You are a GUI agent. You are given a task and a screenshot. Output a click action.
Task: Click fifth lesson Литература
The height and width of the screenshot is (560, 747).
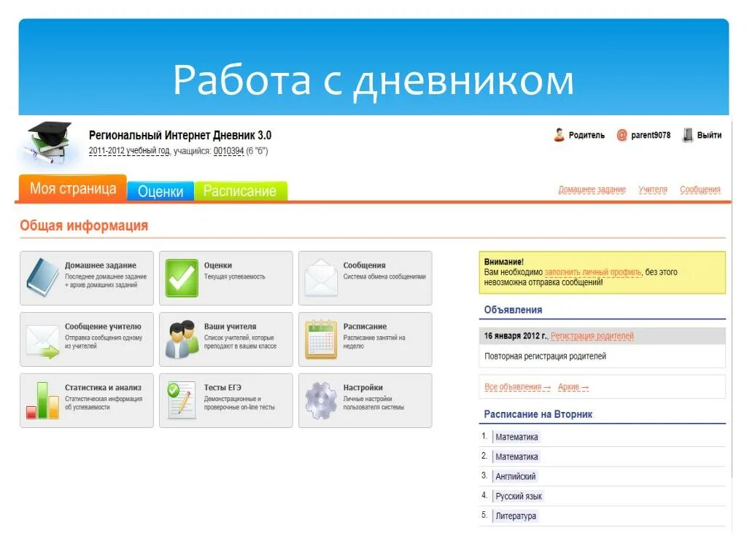(x=516, y=516)
